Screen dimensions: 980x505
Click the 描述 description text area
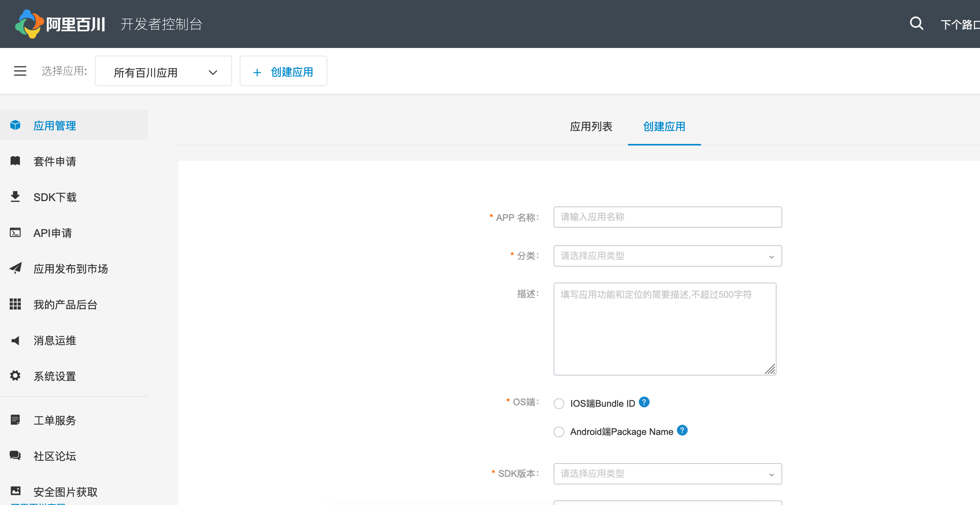[665, 329]
